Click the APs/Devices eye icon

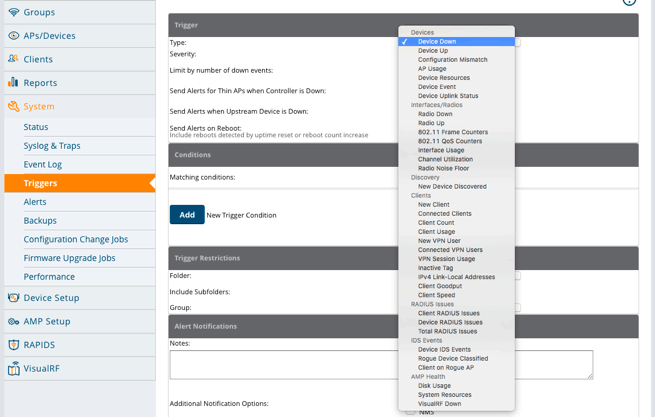tap(13, 36)
